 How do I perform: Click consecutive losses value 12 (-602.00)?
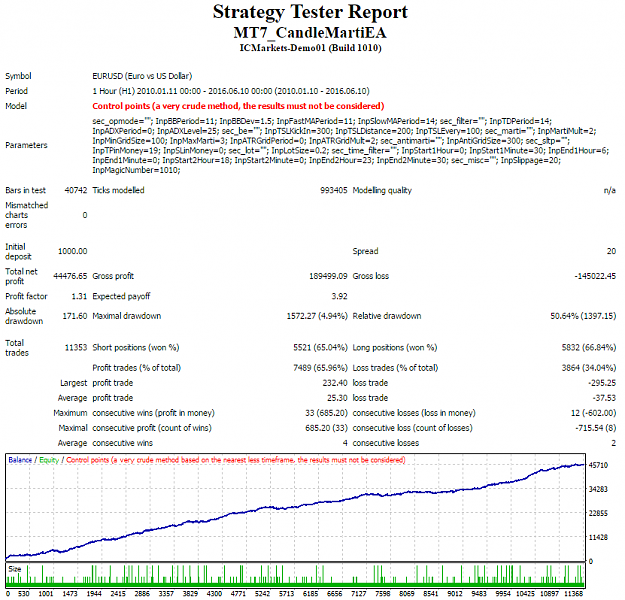tap(594, 413)
